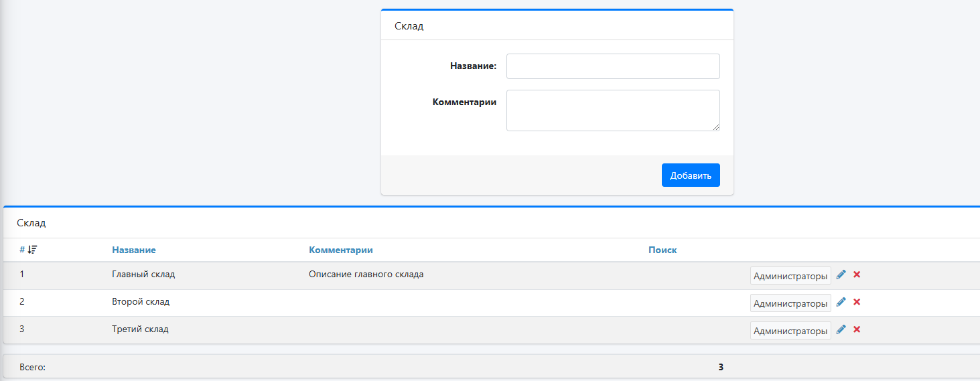
Task: Edit Третий склад via pencil icon
Action: (x=841, y=329)
